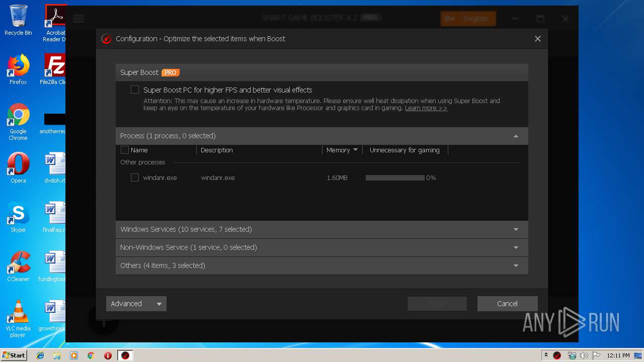Open the fundingtool document on desktop
This screenshot has width=644, height=362.
(53, 266)
